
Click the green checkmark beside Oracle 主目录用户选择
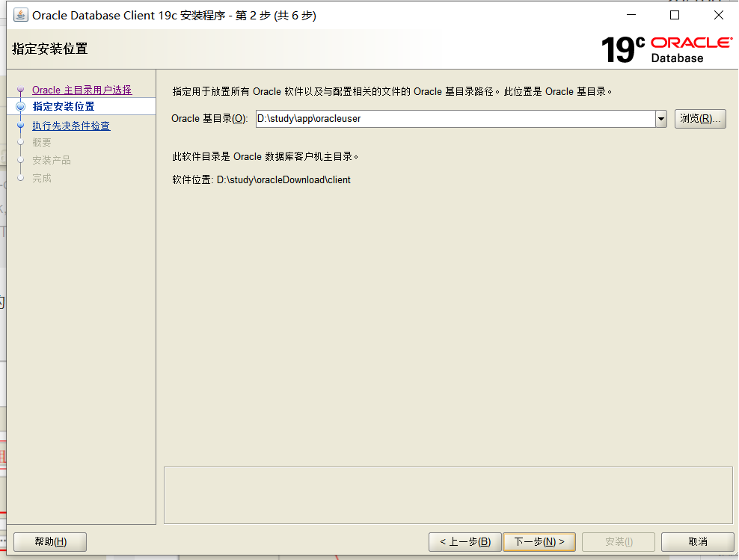[x=20, y=90]
